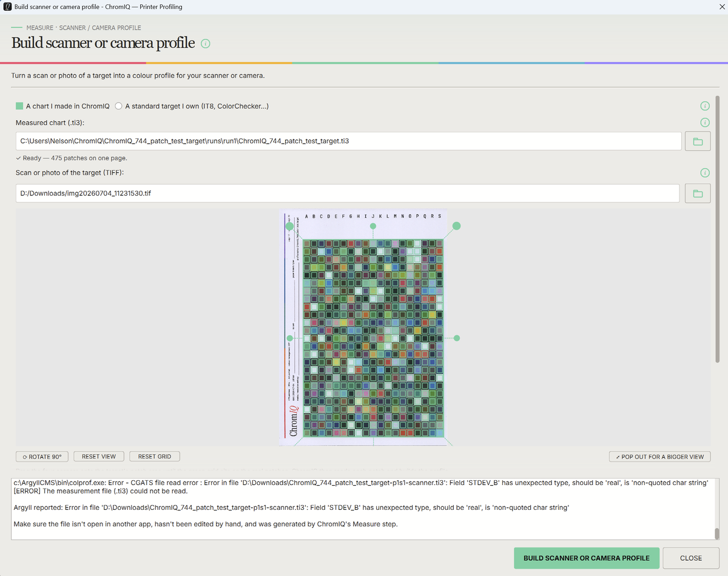Screen dimensions: 728x576
Task: Click the ChromIQ app icon in title bar
Action: (x=7, y=7)
